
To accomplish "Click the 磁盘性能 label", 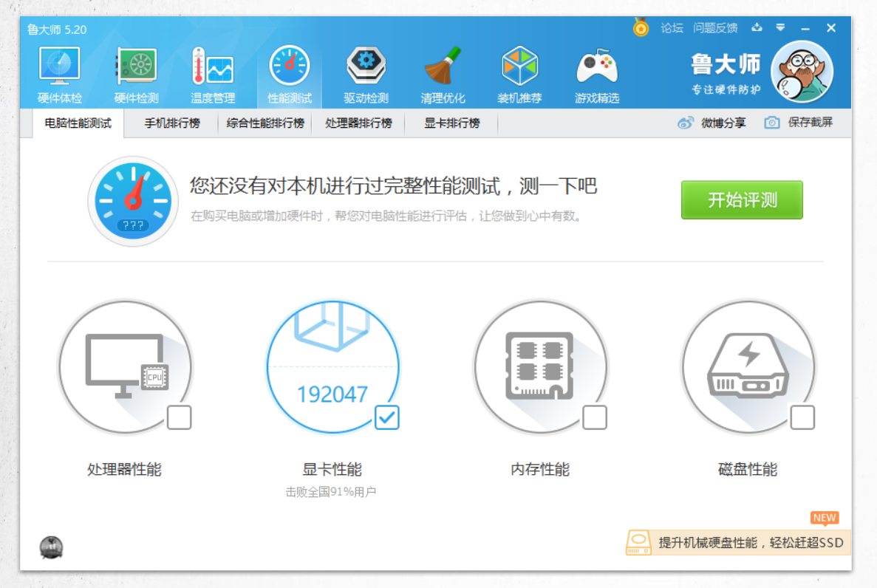I will pos(747,469).
